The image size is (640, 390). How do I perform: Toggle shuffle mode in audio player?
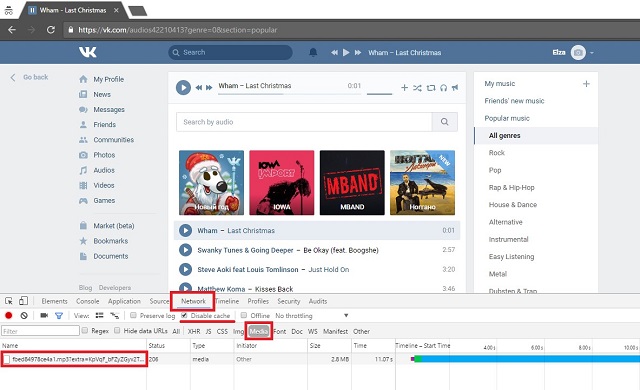(417, 88)
